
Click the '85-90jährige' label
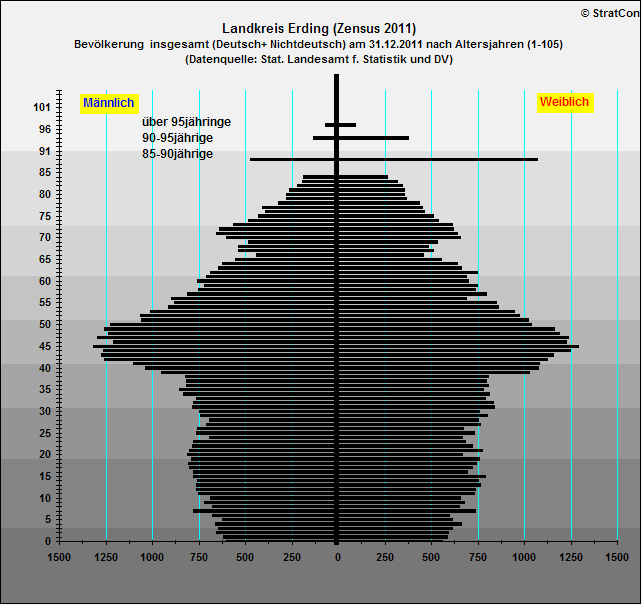pyautogui.click(x=177, y=154)
